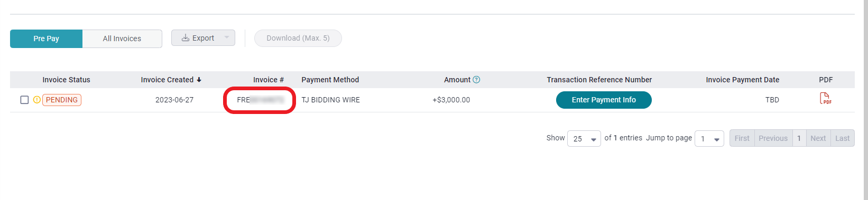
Task: Switch to the Pre Pay tab
Action: tap(46, 39)
